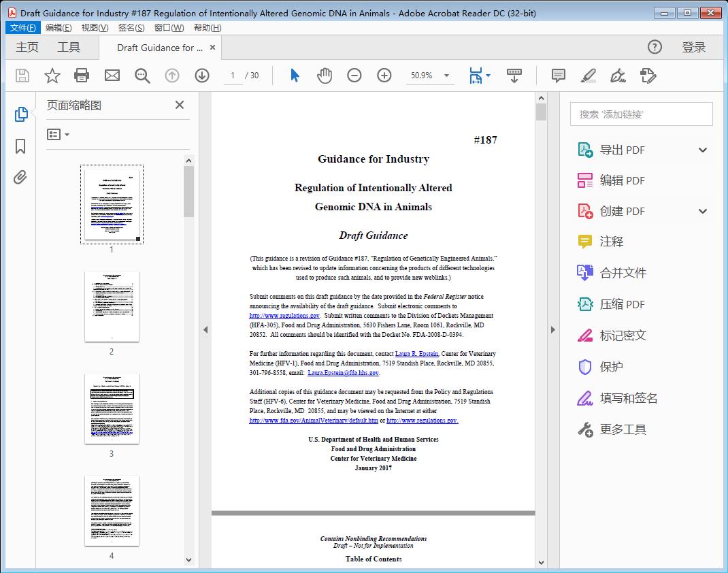Collapse the right tools pane arrow

point(552,330)
